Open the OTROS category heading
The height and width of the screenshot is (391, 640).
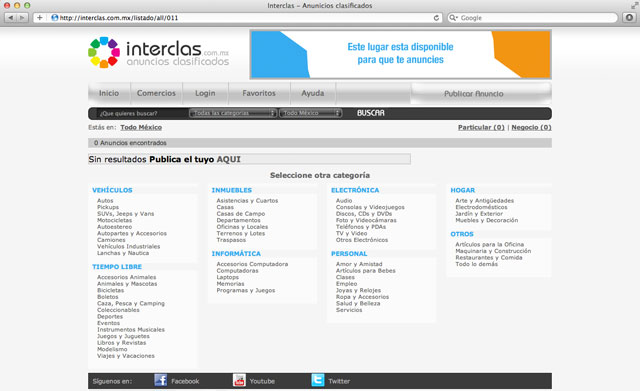[x=462, y=234]
